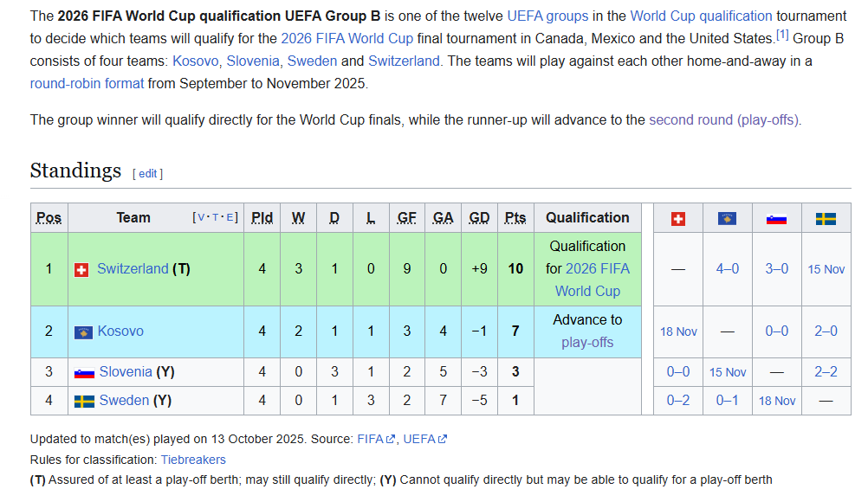Click Sweden flag icon in column header
The image size is (868, 502).
(826, 219)
